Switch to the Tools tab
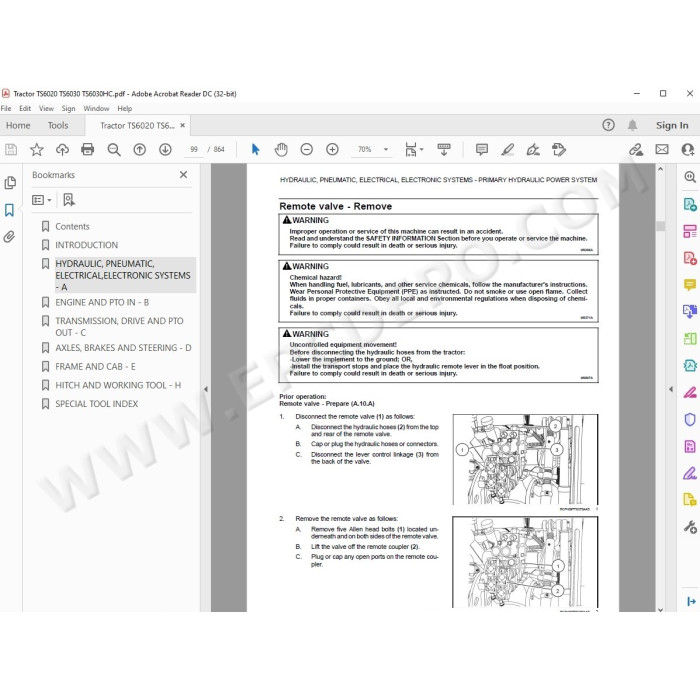This screenshot has width=700, height=700. click(x=58, y=125)
